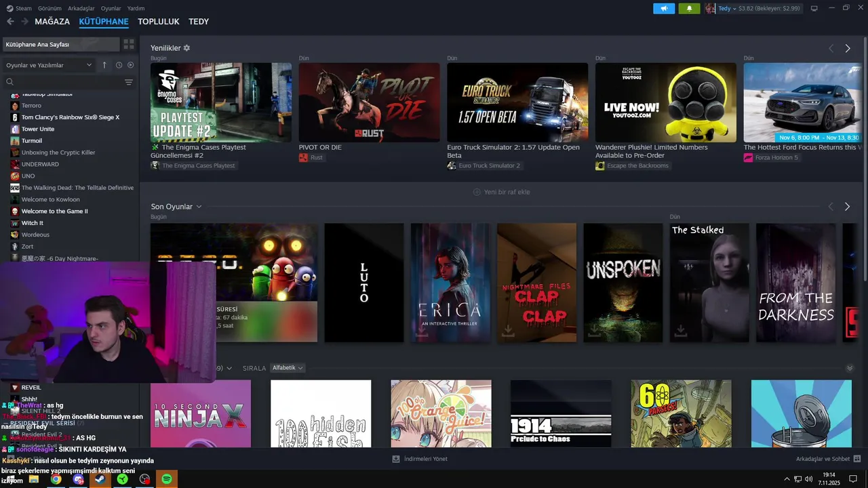The image size is (868, 488).
Task: Click the Tedy profile avatar
Action: pos(710,8)
